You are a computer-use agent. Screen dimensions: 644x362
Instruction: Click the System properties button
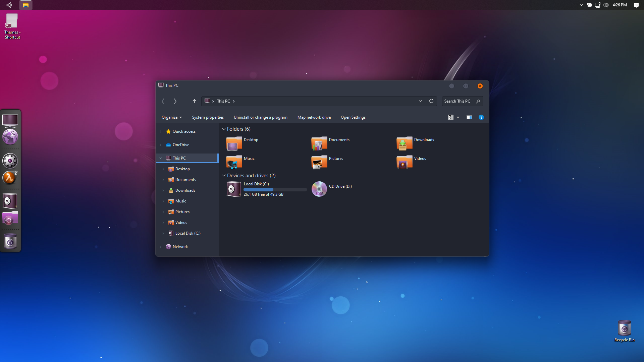[x=208, y=117]
